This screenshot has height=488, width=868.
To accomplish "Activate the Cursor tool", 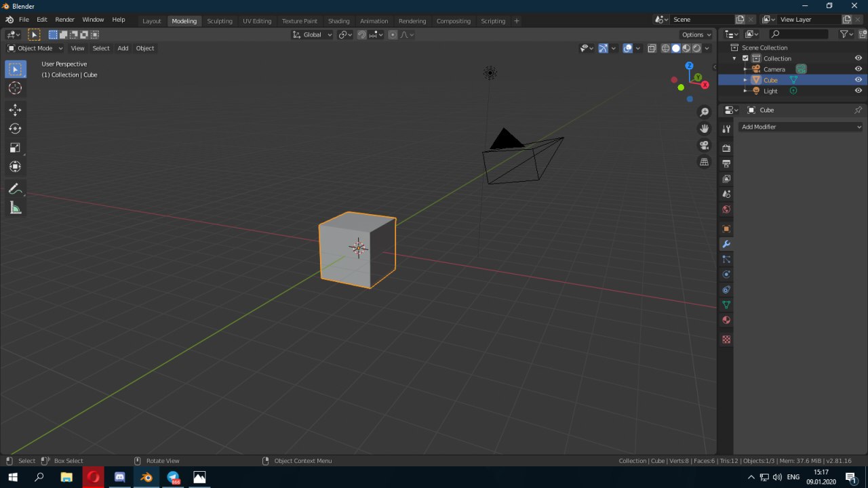I will tap(15, 88).
